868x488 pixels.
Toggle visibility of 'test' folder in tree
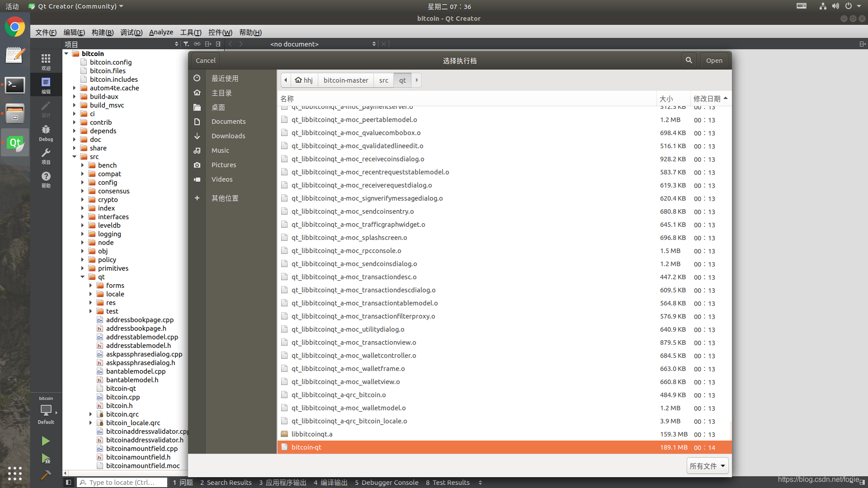click(90, 311)
